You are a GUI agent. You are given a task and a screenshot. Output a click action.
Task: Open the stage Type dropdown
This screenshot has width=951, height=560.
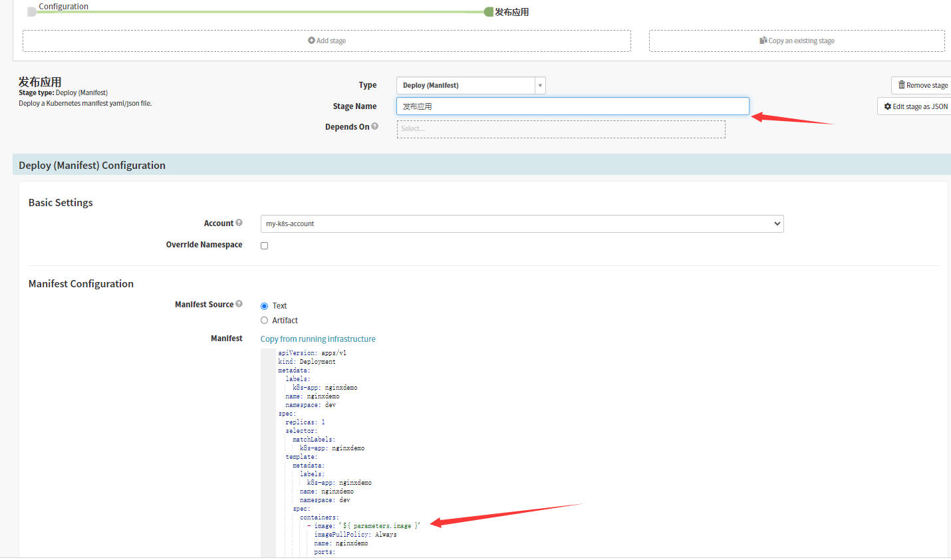pyautogui.click(x=471, y=85)
